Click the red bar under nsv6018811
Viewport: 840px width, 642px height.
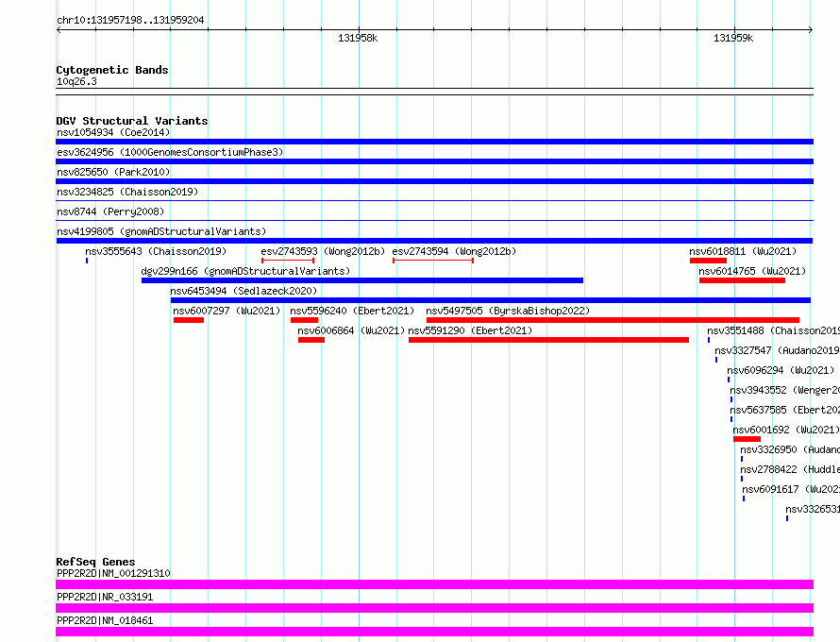click(x=708, y=261)
